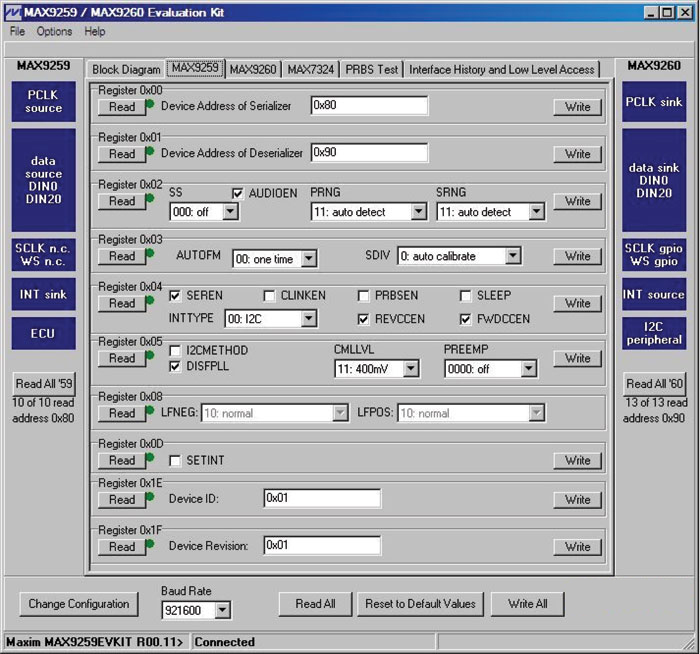Click the ECU block
Image resolution: width=700 pixels, height=654 pixels.
(43, 333)
